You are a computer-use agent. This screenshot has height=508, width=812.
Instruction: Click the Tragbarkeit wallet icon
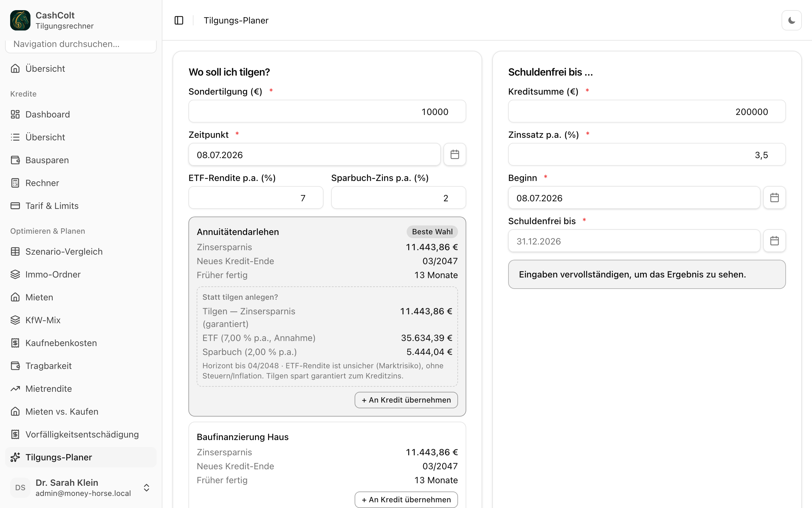click(x=15, y=365)
